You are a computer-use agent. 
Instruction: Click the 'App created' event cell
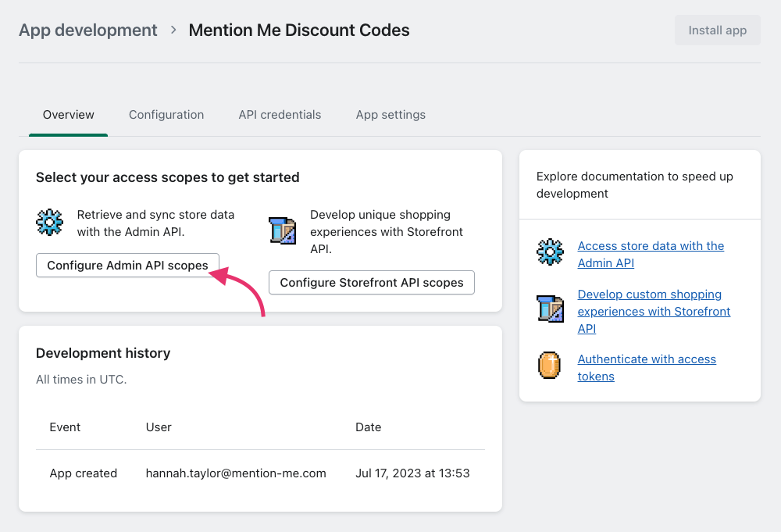[x=84, y=473]
